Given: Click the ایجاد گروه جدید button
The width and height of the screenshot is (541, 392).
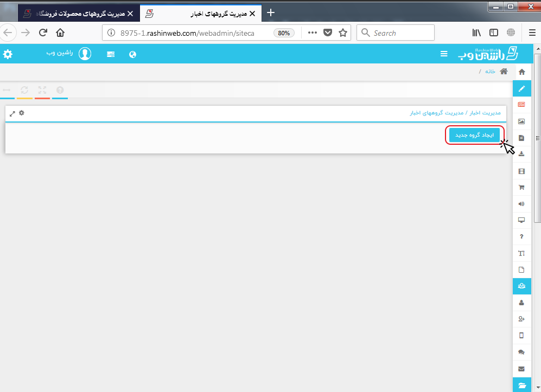Looking at the screenshot, I should (474, 135).
